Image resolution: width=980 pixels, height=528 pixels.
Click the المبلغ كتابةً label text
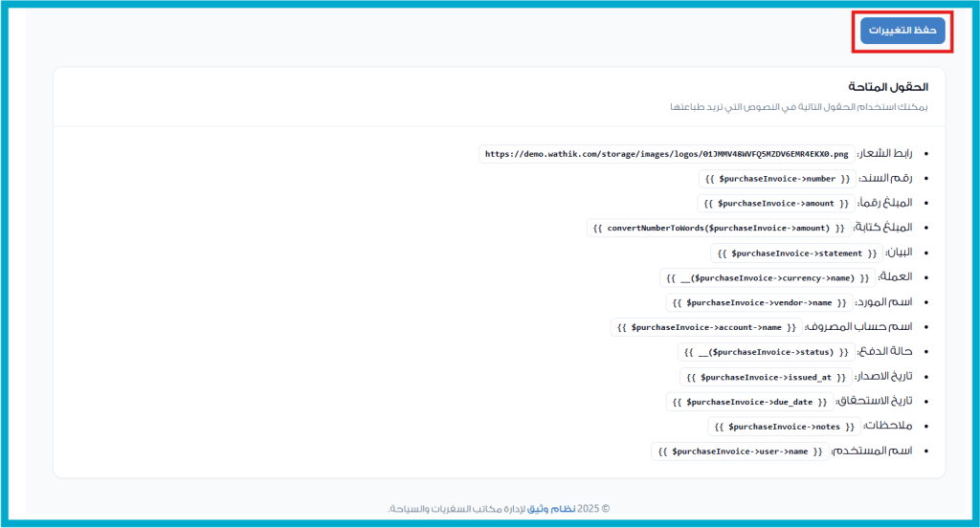(x=883, y=228)
